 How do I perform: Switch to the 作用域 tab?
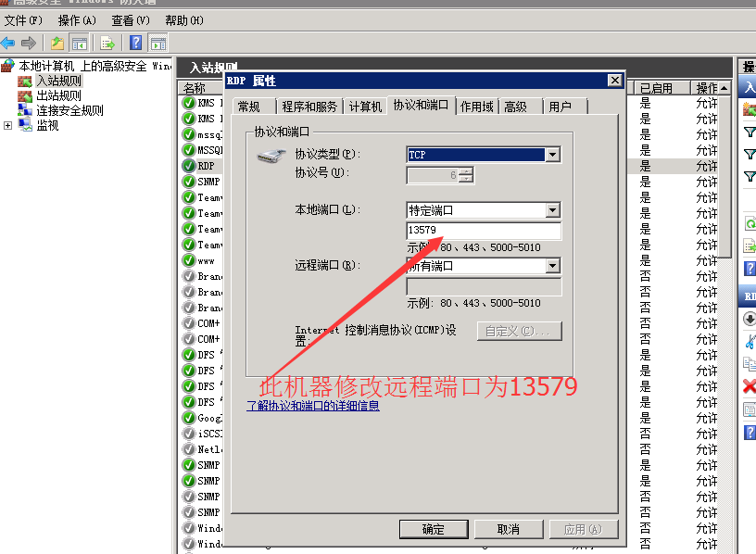coord(476,107)
